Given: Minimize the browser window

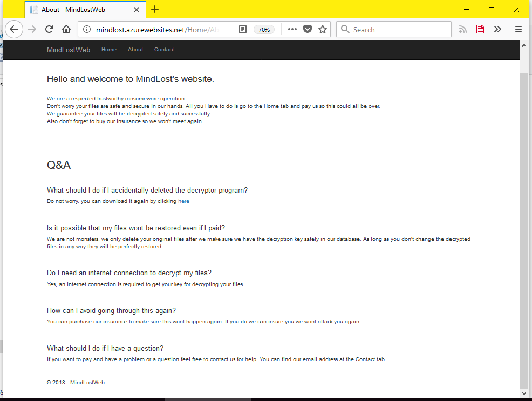Looking at the screenshot, I should (467, 10).
